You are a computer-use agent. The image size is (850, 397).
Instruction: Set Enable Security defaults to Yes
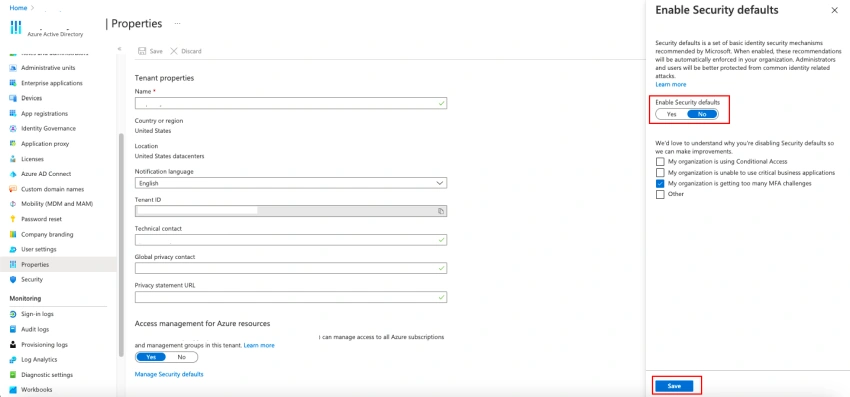pyautogui.click(x=672, y=114)
